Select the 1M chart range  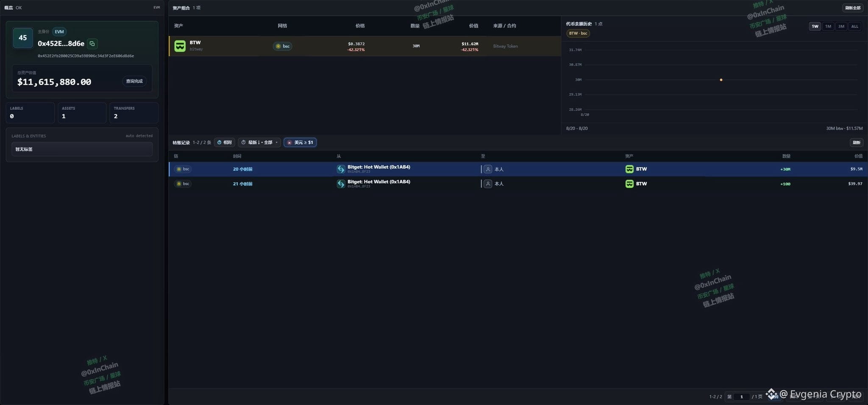coord(828,26)
